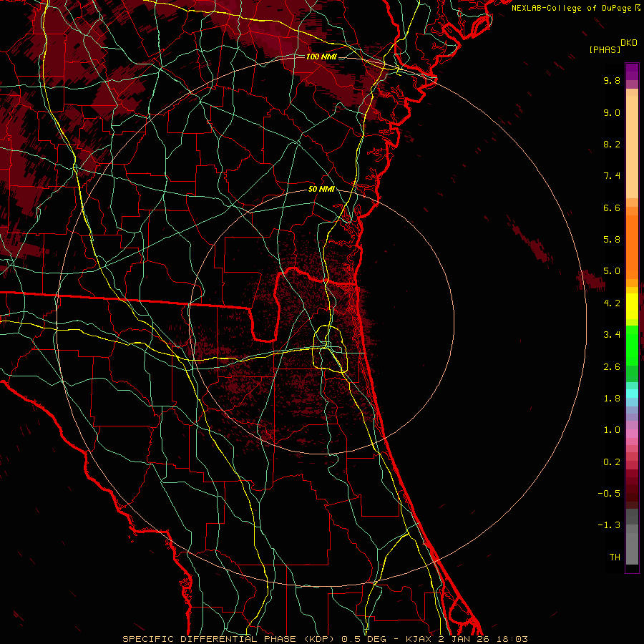644x644 pixels.
Task: Click the TH threshold label
Action: coord(615,557)
